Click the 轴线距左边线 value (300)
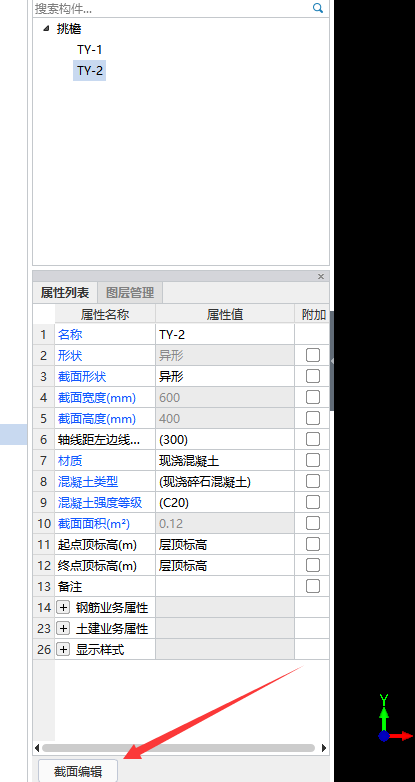The height and width of the screenshot is (782, 415). [x=225, y=439]
